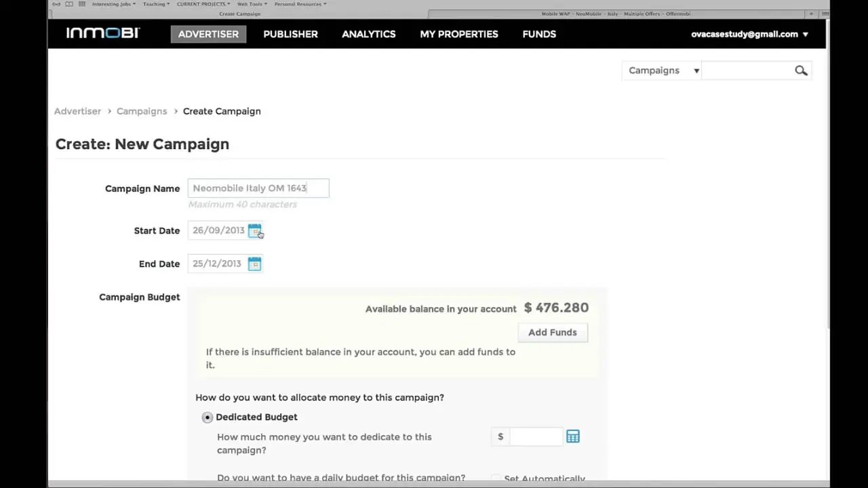
Task: Open the Teaching bookmarks folder
Action: coord(156,4)
